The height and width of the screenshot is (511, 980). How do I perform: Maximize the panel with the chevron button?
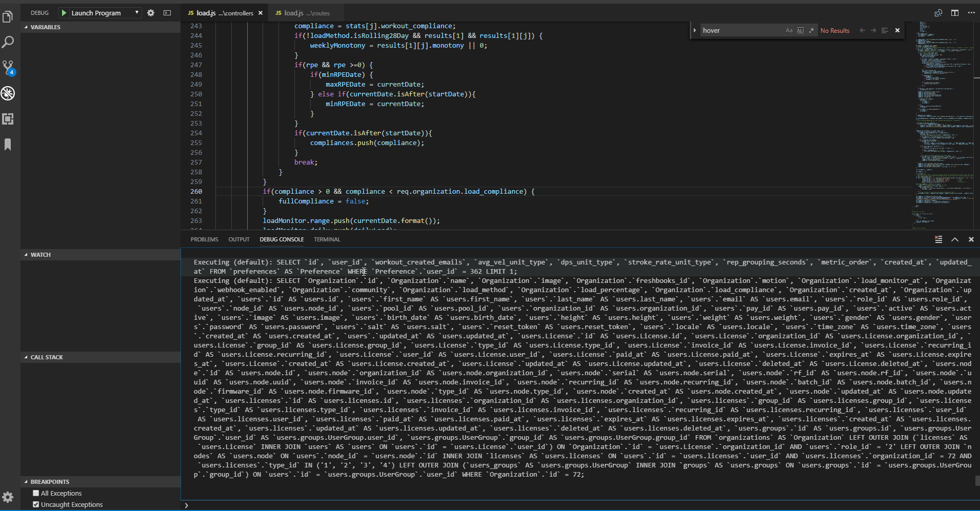click(x=954, y=239)
